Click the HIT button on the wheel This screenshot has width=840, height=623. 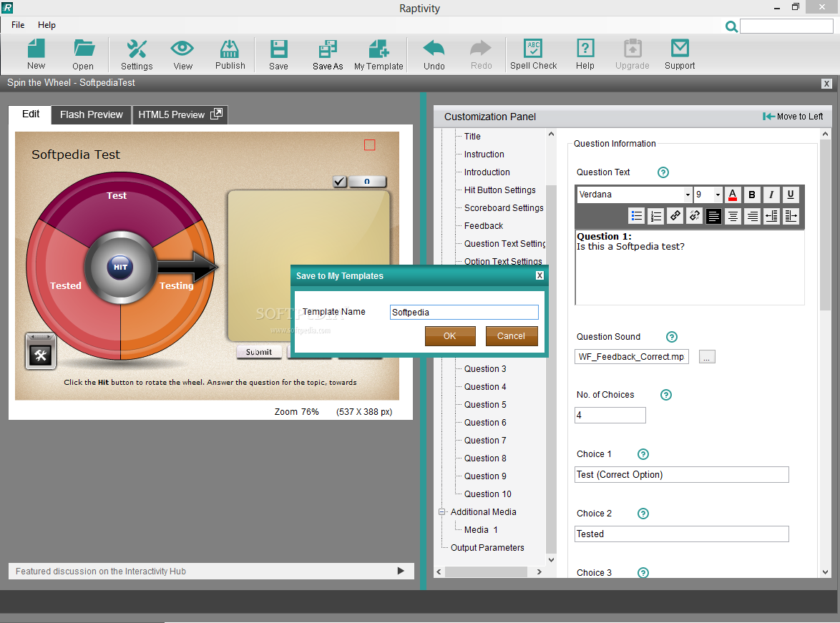point(120,267)
